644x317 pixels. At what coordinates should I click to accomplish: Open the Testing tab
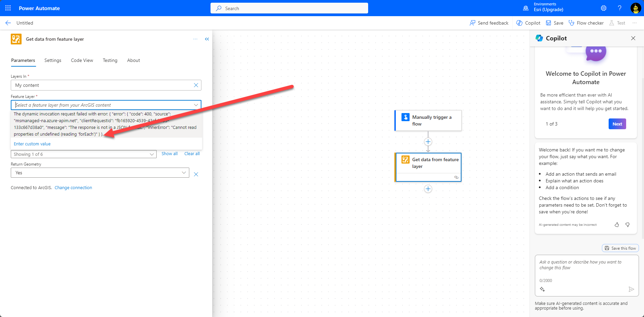(110, 61)
